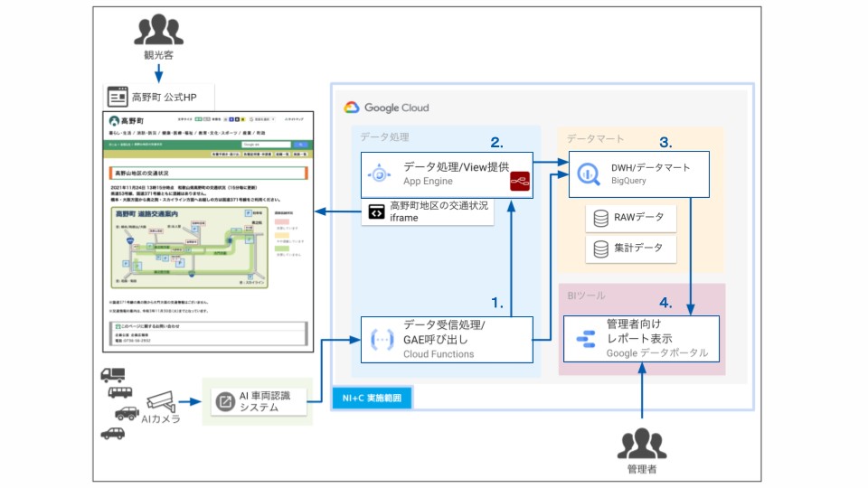
Task: Click the AI 車両認識システム box
Action: coord(259,401)
